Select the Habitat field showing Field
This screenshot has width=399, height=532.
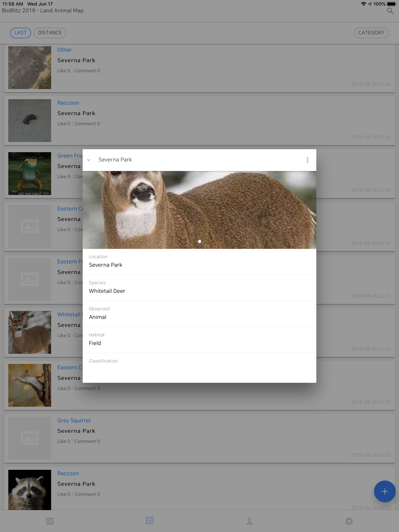95,343
